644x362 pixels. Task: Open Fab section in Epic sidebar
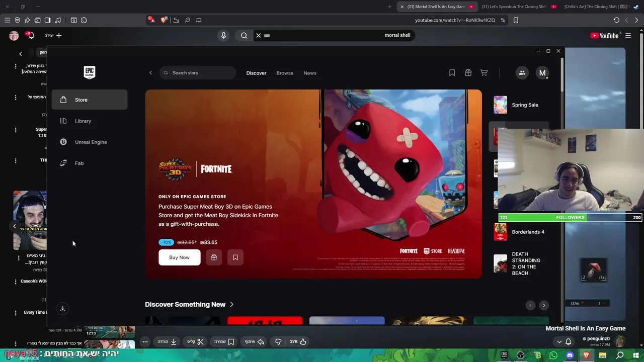click(90, 163)
